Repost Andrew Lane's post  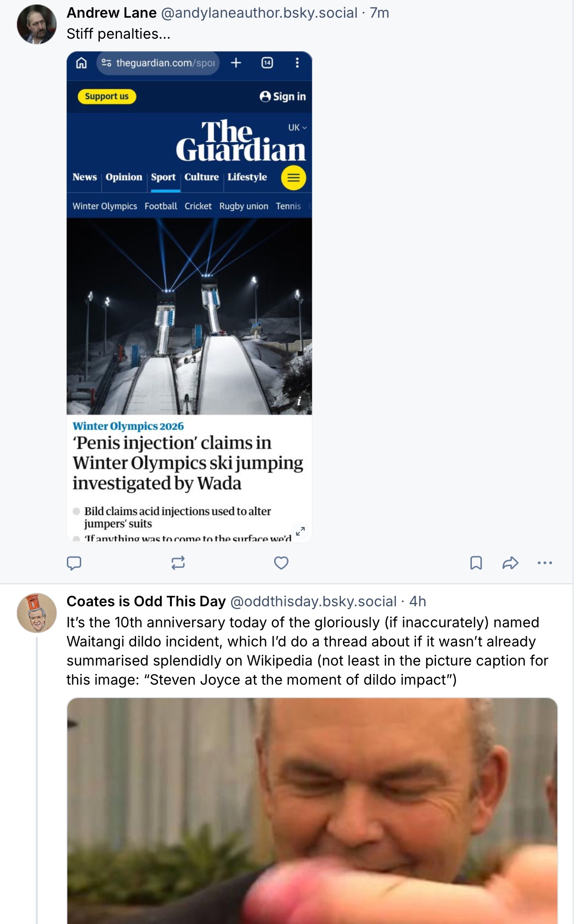(178, 563)
